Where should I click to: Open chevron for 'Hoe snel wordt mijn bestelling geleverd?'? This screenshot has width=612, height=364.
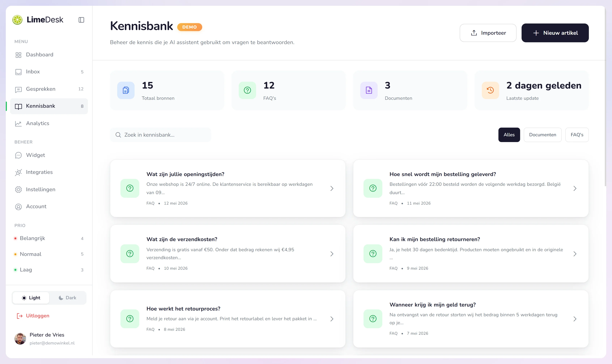tap(575, 188)
